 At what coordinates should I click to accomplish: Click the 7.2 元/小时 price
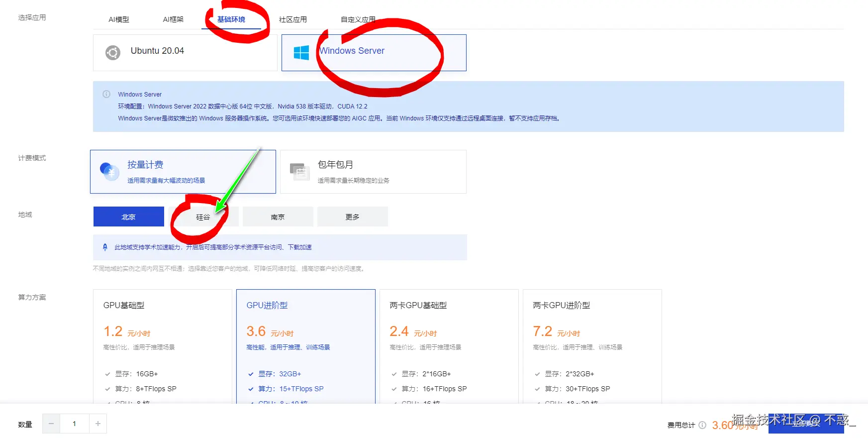click(557, 331)
